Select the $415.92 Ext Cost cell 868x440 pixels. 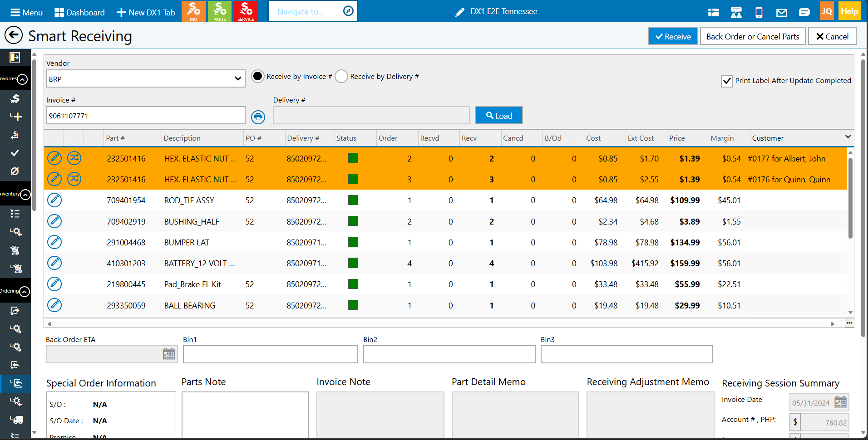(645, 263)
